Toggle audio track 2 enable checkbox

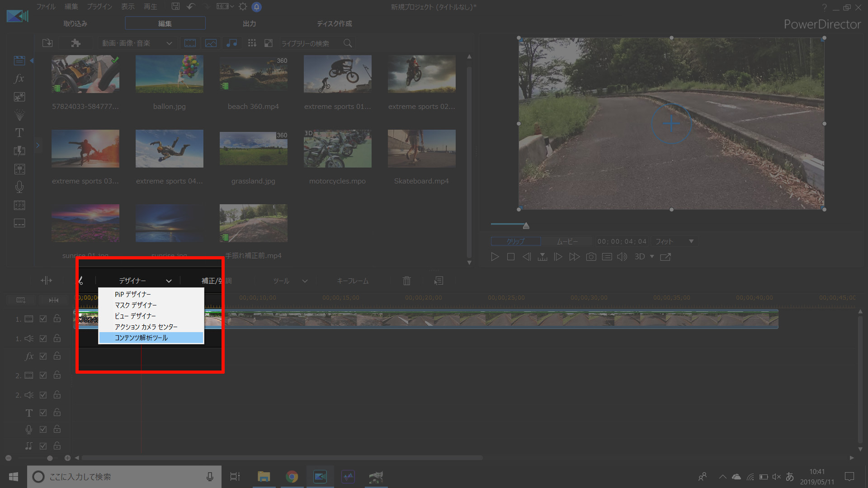pos(43,395)
